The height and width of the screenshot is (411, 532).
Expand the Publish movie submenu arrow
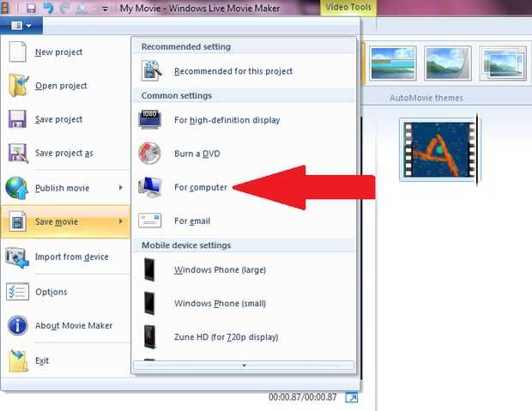(x=120, y=188)
